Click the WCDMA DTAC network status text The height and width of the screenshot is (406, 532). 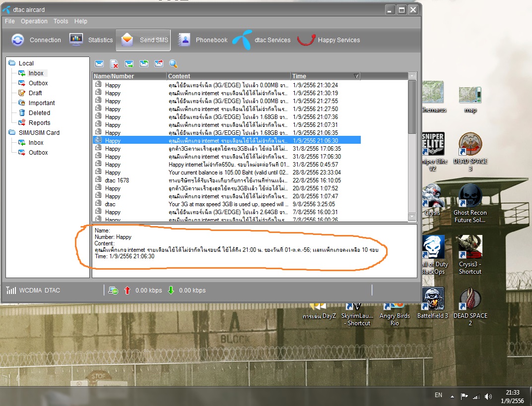[39, 290]
